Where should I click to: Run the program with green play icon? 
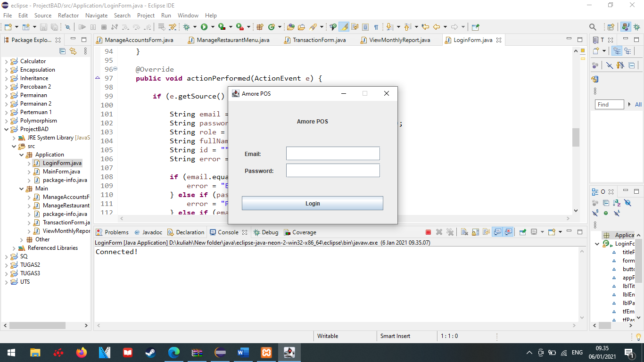coord(204,27)
